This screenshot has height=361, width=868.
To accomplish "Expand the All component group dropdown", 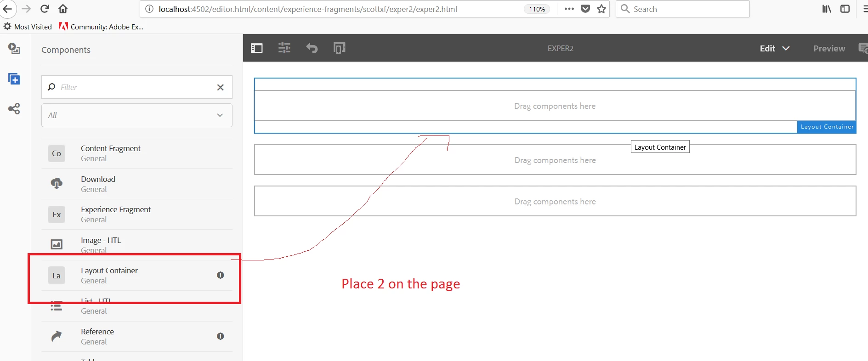I will pyautogui.click(x=136, y=115).
